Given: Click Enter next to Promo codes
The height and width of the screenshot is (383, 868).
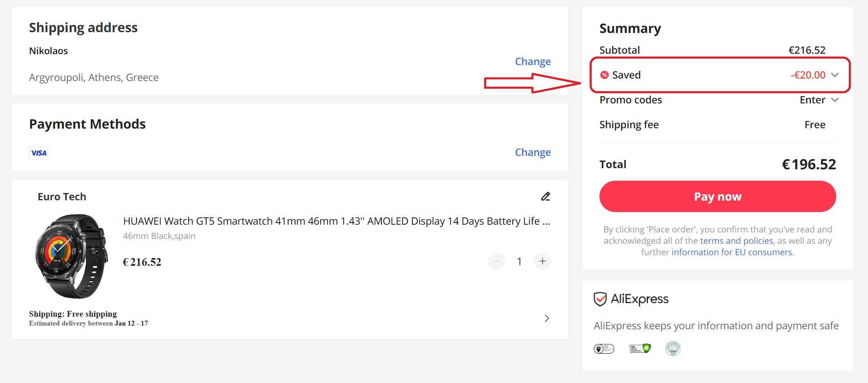Looking at the screenshot, I should click(x=813, y=100).
